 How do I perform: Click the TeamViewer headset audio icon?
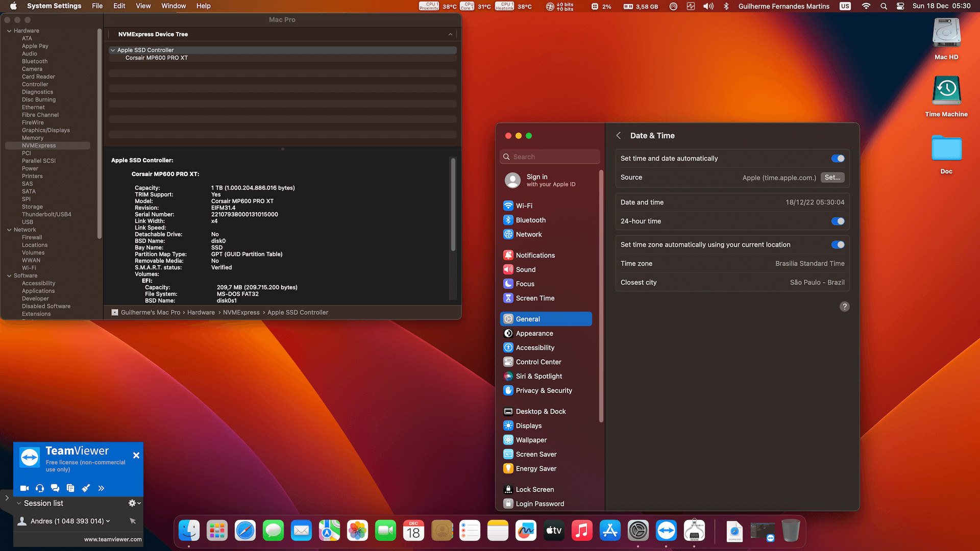(x=40, y=488)
